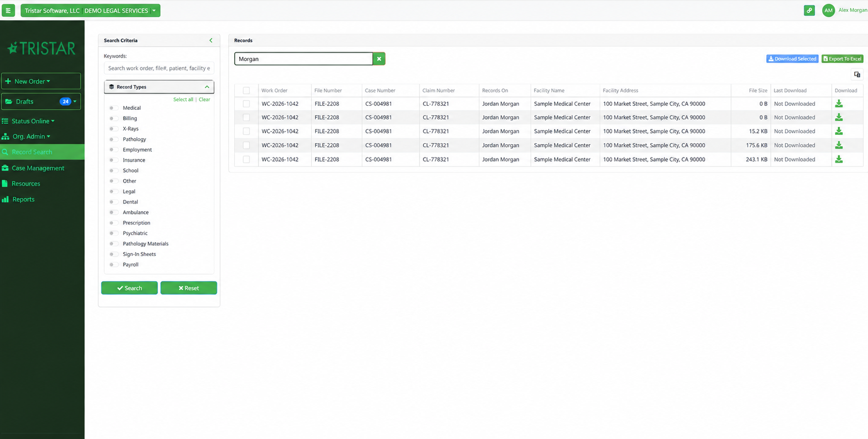Collapse the Record Types section

click(x=159, y=87)
